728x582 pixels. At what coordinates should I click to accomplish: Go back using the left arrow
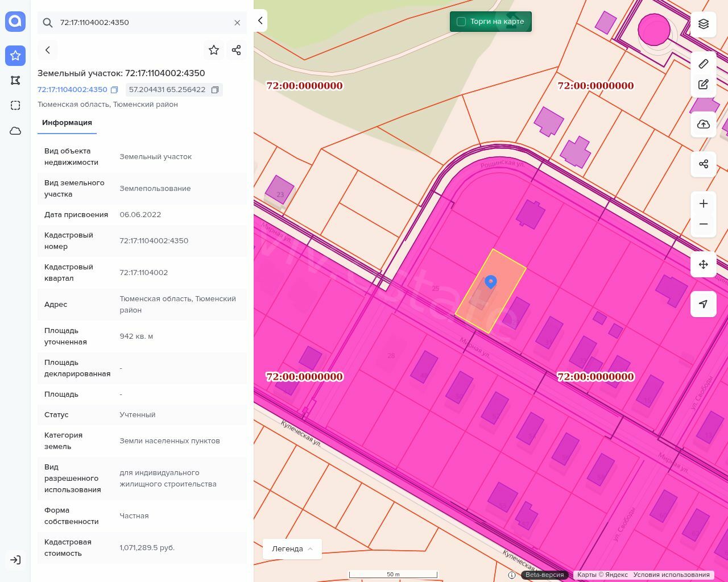pos(48,50)
